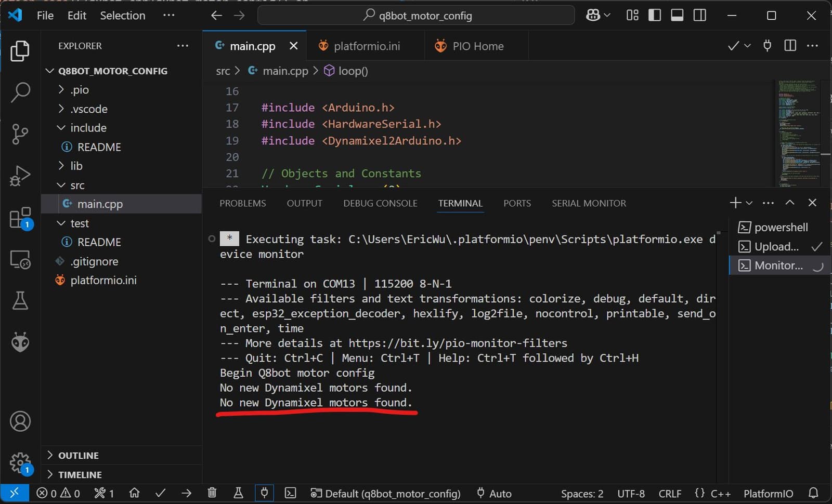Open the Accounts menu icon
This screenshot has height=504, width=832.
pos(20,421)
